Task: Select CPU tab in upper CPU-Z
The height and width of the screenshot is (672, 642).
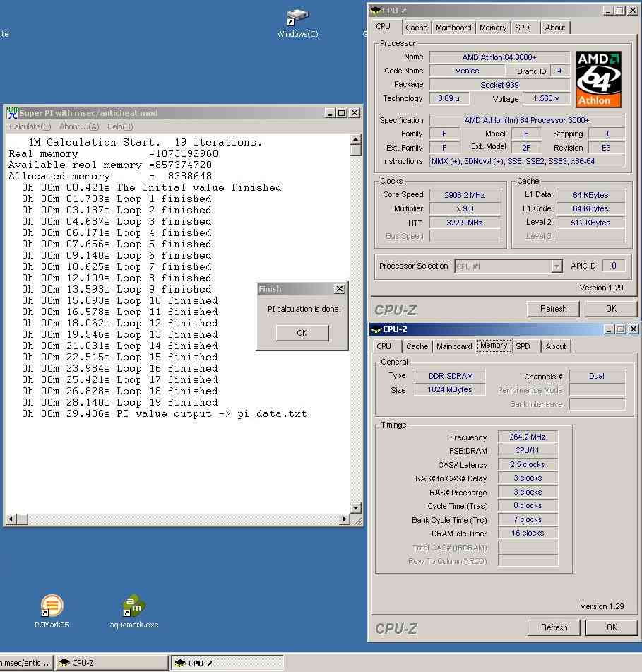Action: 383,27
